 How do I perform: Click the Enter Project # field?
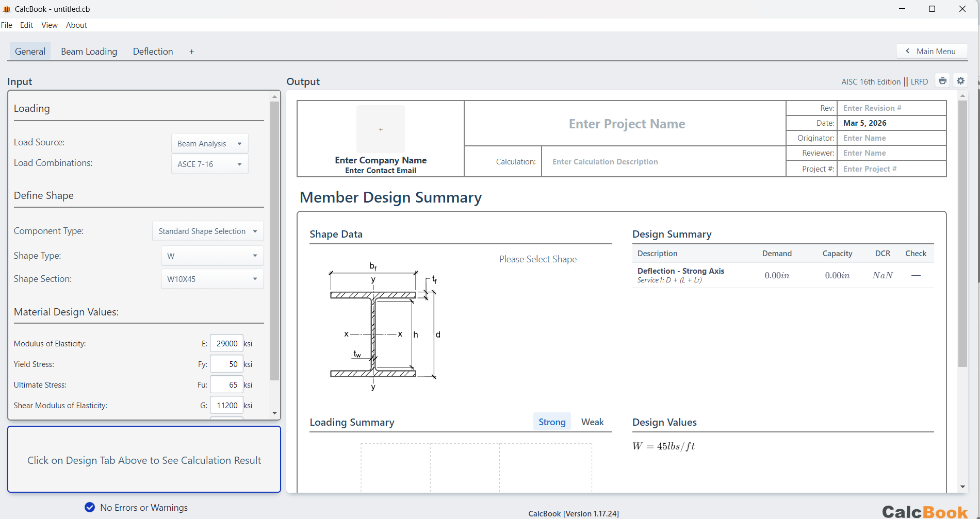coord(892,169)
